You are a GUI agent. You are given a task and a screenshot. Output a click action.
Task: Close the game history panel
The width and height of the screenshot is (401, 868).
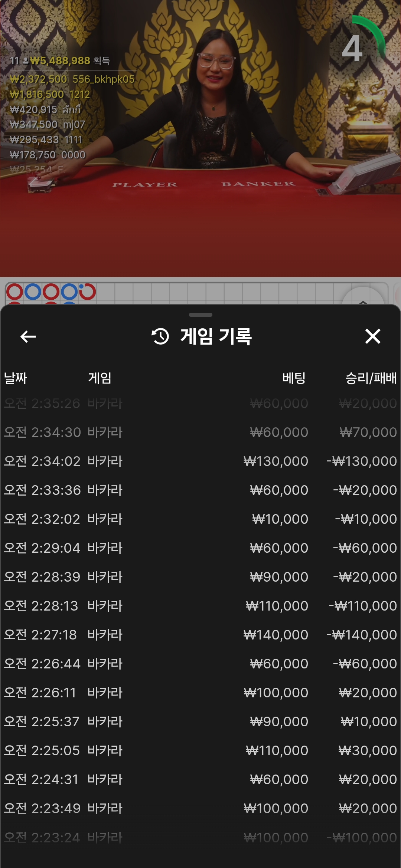pos(373,336)
